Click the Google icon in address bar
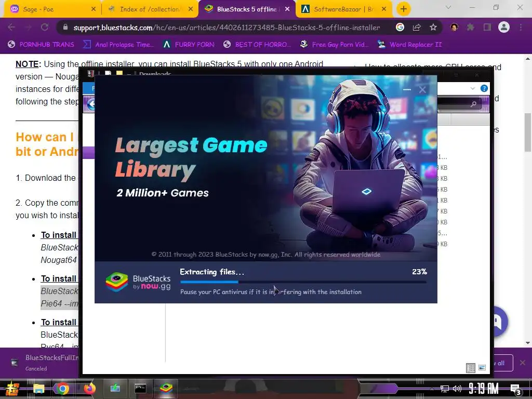 400,27
